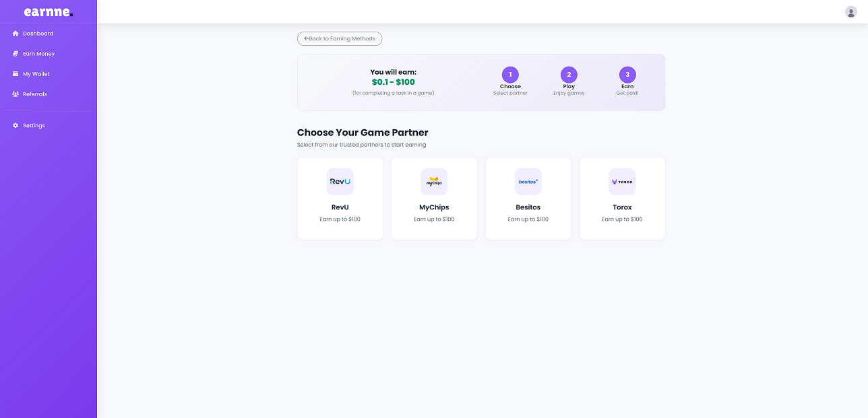
Task: Click Back to Earning Methods
Action: [340, 38]
